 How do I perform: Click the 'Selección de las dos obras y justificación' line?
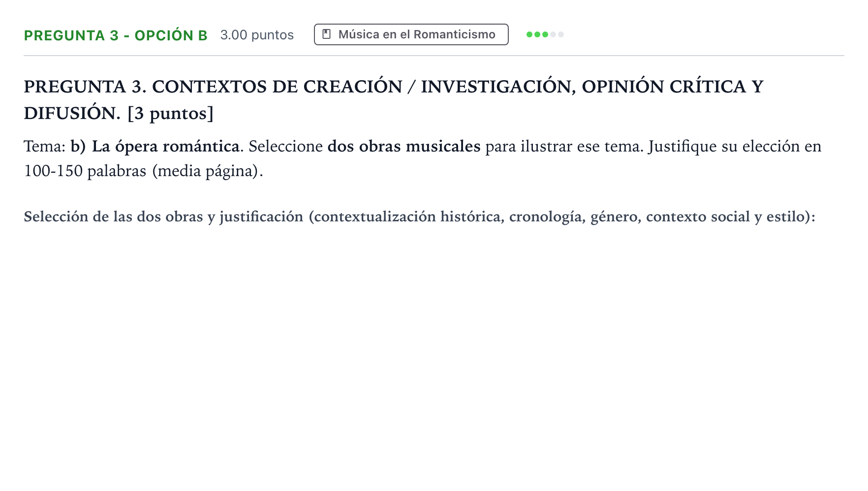tap(419, 217)
